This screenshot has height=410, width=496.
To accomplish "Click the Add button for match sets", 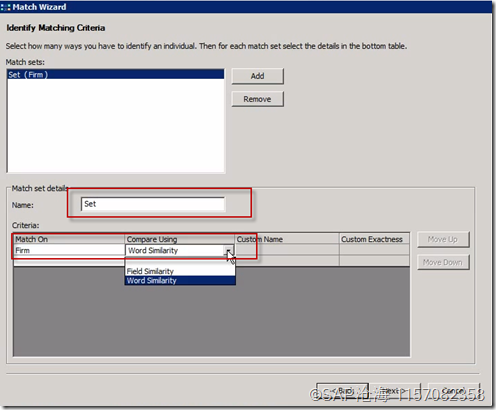I will point(257,76).
